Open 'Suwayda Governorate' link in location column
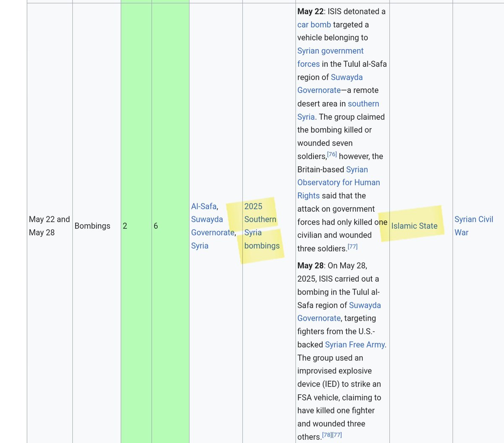This screenshot has height=443, width=504. tap(213, 226)
